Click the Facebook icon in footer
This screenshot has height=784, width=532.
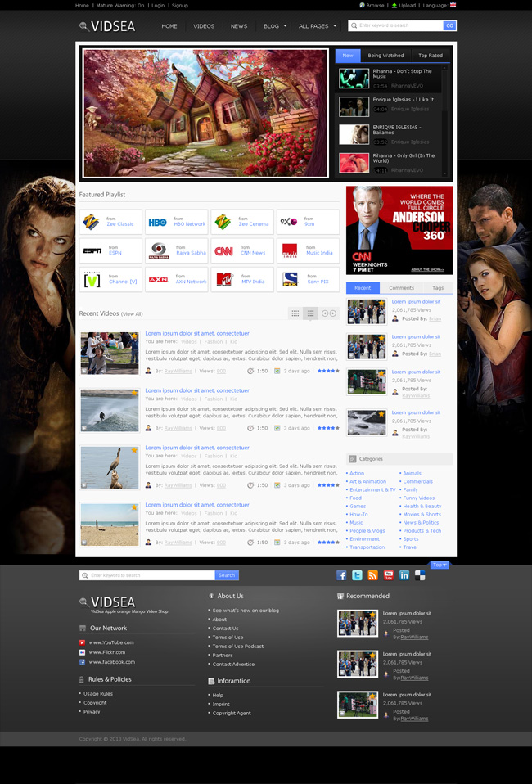point(342,575)
